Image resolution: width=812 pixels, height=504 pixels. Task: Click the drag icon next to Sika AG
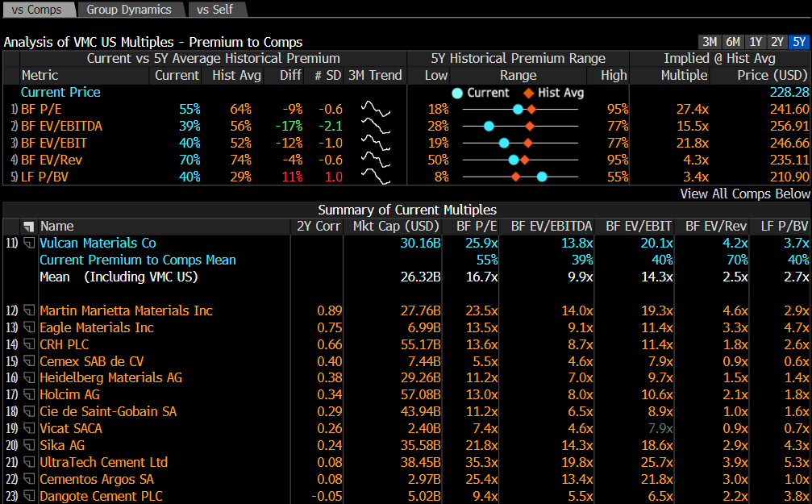click(28, 445)
